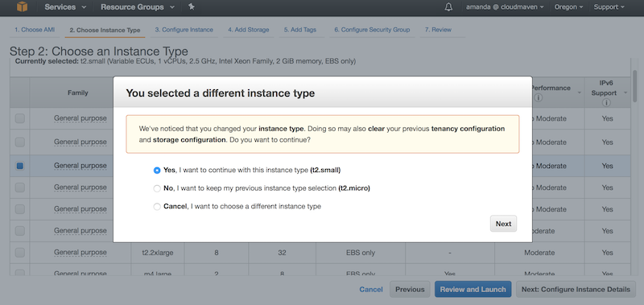Go to 6. Configure Security Group step

372,30
